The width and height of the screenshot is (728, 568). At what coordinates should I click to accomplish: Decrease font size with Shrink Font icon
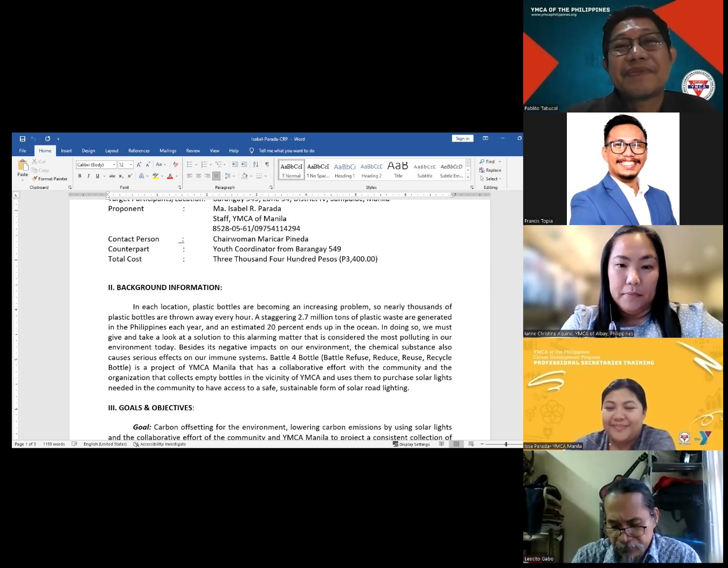coord(148,165)
